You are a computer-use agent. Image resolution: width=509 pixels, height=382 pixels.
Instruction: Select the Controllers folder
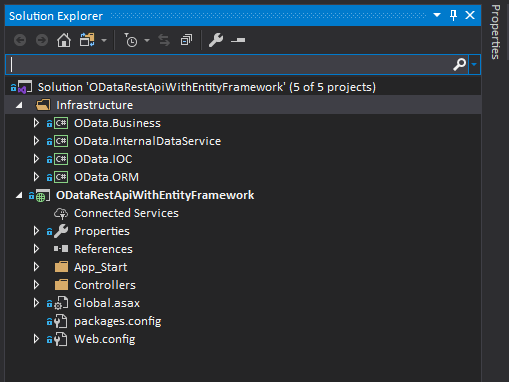coord(105,285)
